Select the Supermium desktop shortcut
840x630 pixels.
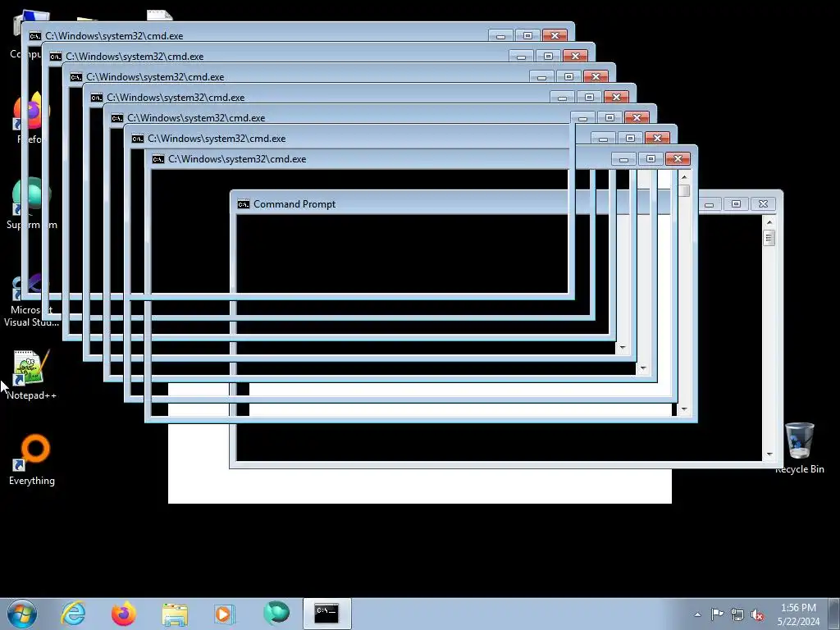click(32, 203)
